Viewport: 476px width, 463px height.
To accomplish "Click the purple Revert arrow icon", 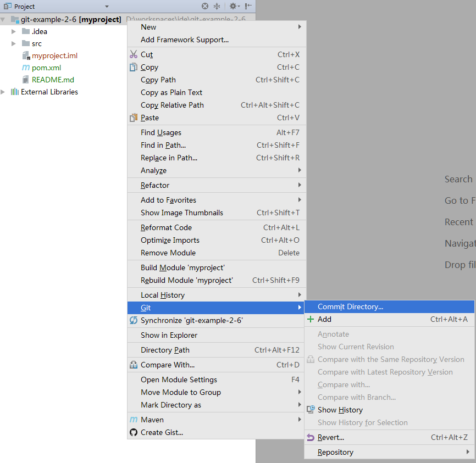I will (x=311, y=437).
